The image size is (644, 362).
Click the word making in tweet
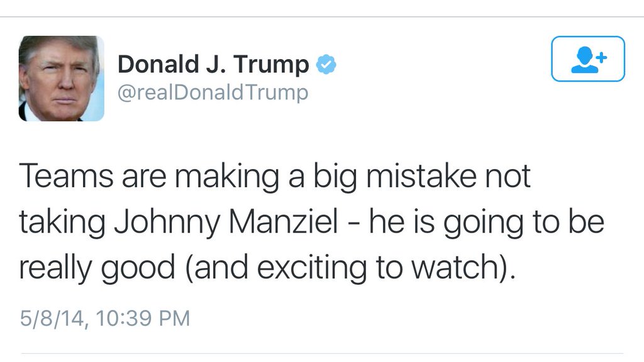[226, 177]
